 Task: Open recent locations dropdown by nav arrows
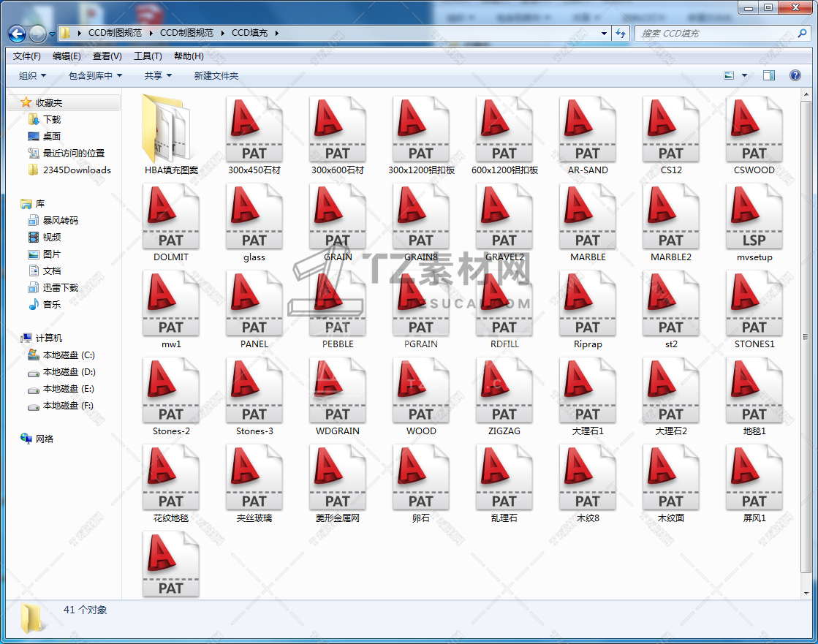coord(52,34)
